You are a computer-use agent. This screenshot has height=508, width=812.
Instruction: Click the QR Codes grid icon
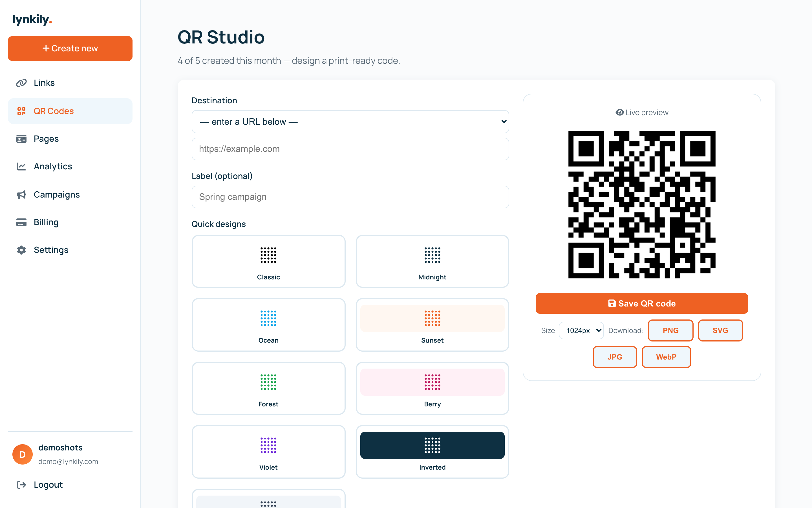coord(21,111)
